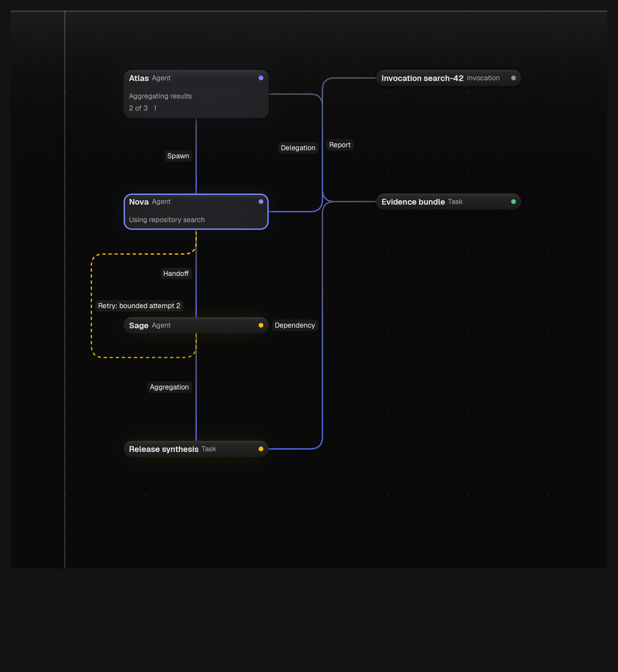Click the amber status dot on Release synthesis
This screenshot has width=618, height=672.
tap(261, 449)
